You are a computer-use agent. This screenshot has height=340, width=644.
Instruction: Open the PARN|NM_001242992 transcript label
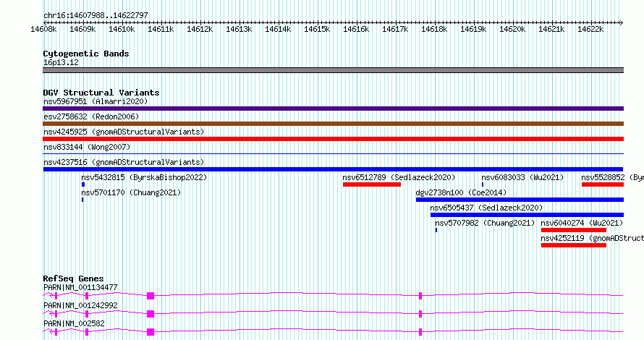point(80,305)
